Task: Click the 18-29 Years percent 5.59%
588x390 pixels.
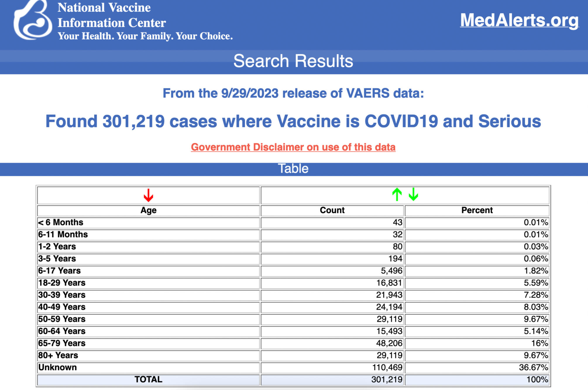Action: tap(536, 283)
